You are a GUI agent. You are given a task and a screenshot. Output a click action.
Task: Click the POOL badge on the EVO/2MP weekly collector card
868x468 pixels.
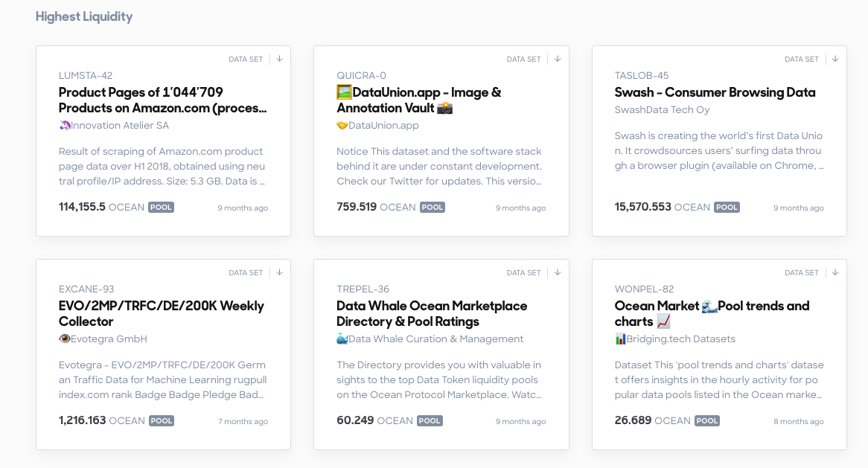coord(161,420)
